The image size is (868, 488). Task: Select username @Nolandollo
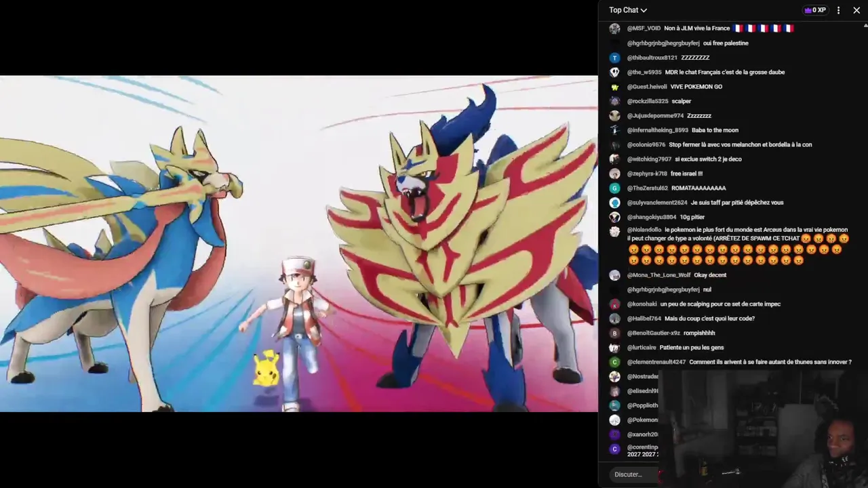coord(644,230)
